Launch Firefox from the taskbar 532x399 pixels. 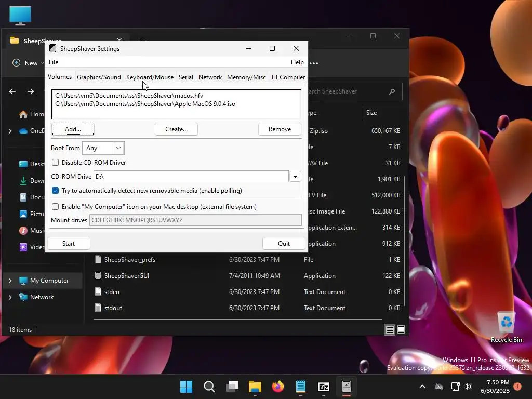coord(278,387)
